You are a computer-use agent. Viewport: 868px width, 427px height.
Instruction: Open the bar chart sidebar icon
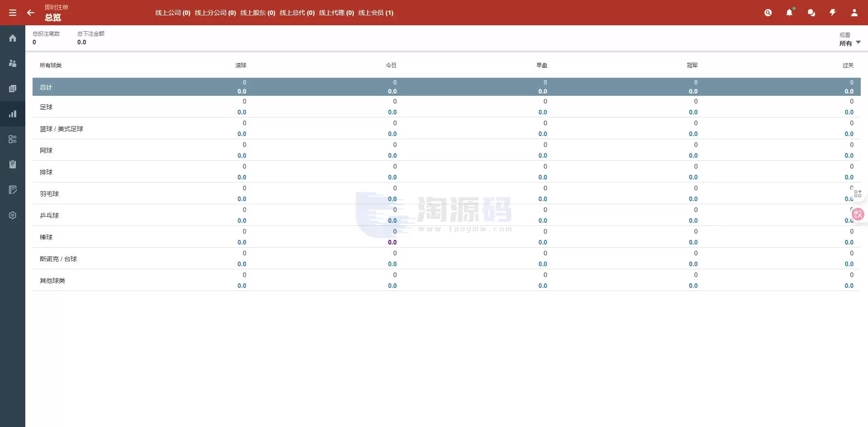(x=13, y=114)
